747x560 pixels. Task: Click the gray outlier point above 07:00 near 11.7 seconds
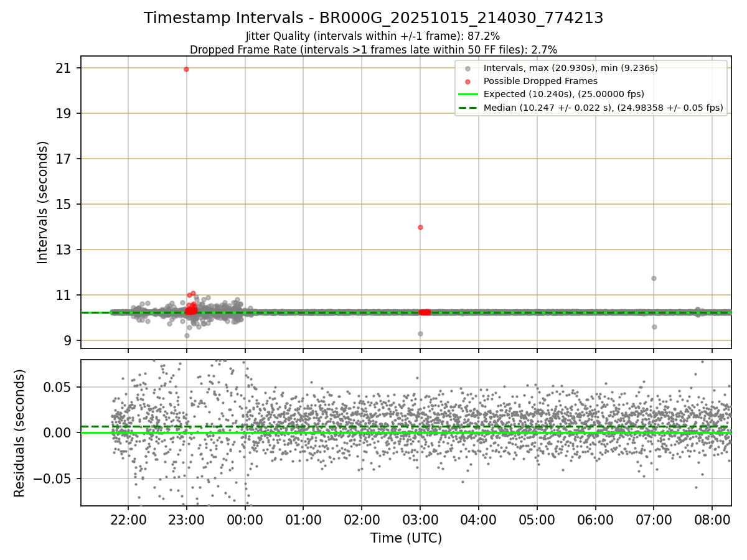(x=654, y=278)
